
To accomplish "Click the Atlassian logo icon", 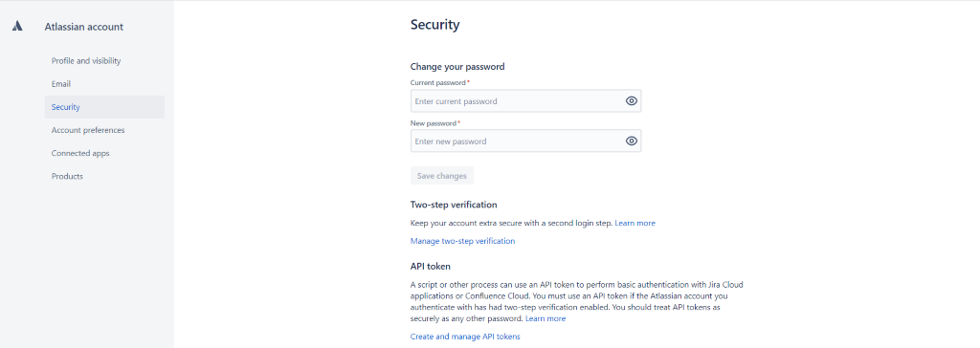I will click(17, 26).
